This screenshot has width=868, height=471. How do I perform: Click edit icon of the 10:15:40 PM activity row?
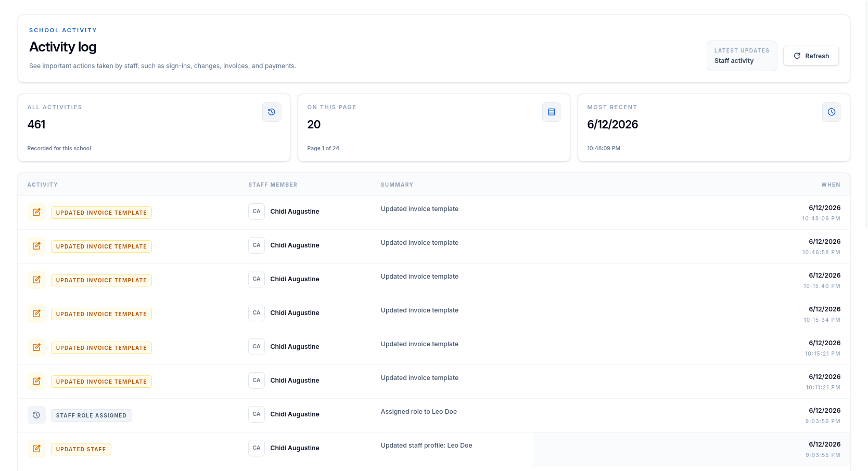[x=36, y=280]
